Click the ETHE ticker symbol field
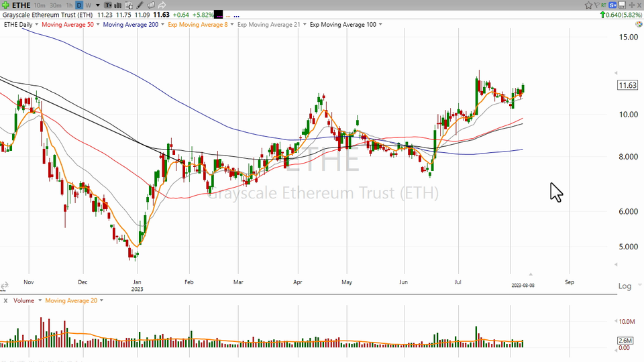 coord(21,5)
